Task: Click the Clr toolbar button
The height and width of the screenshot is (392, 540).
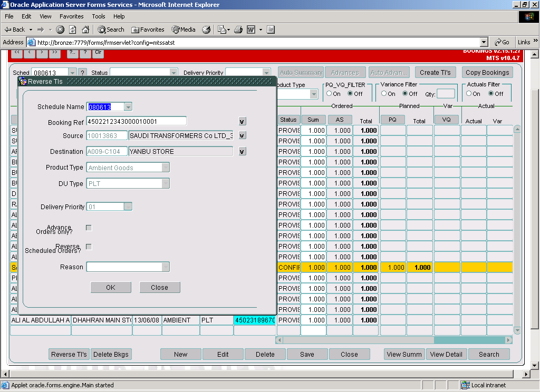Action: point(98,53)
